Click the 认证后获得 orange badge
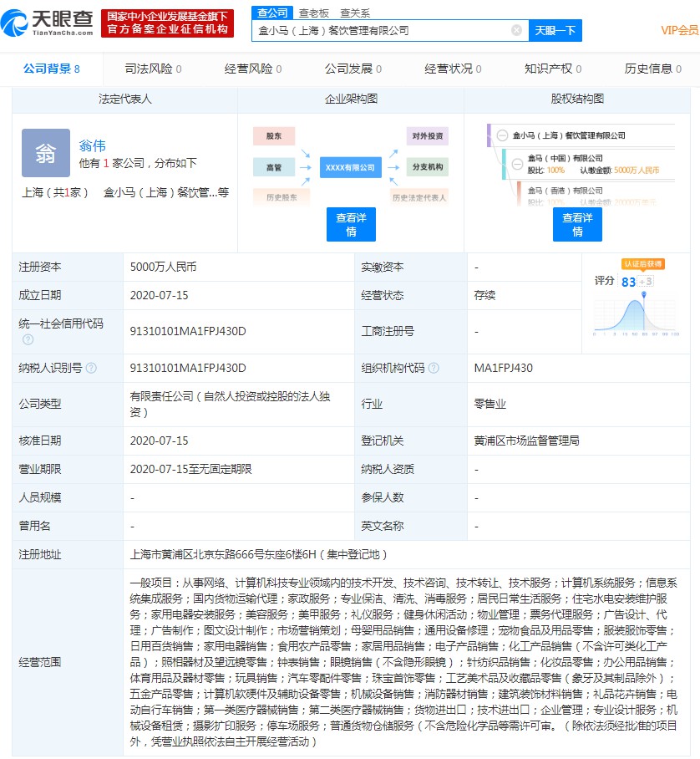The image size is (700, 759). (x=643, y=264)
